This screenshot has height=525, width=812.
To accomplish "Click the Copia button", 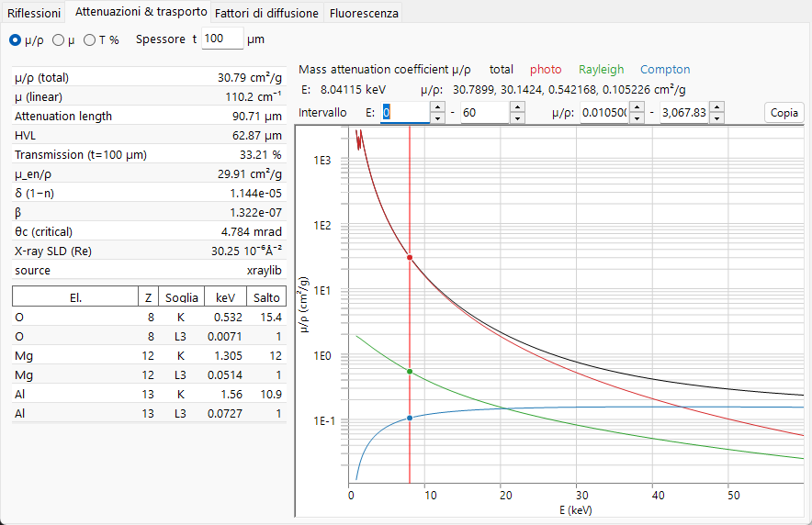I will (x=784, y=113).
